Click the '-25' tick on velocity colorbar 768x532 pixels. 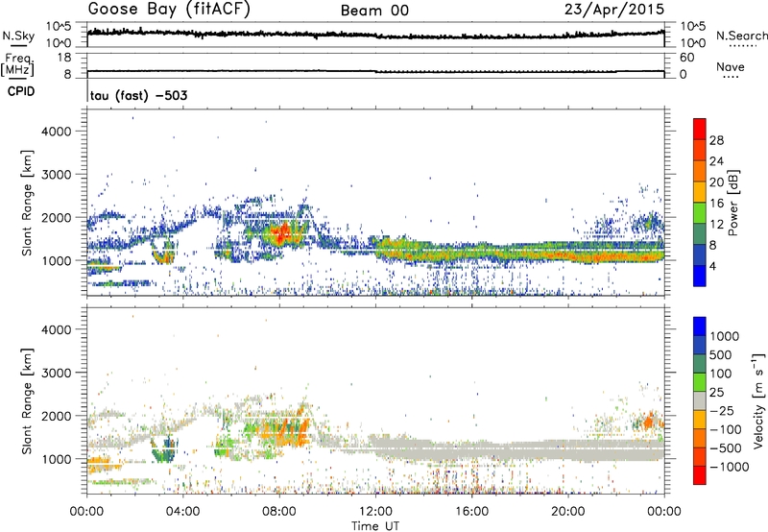(722, 411)
